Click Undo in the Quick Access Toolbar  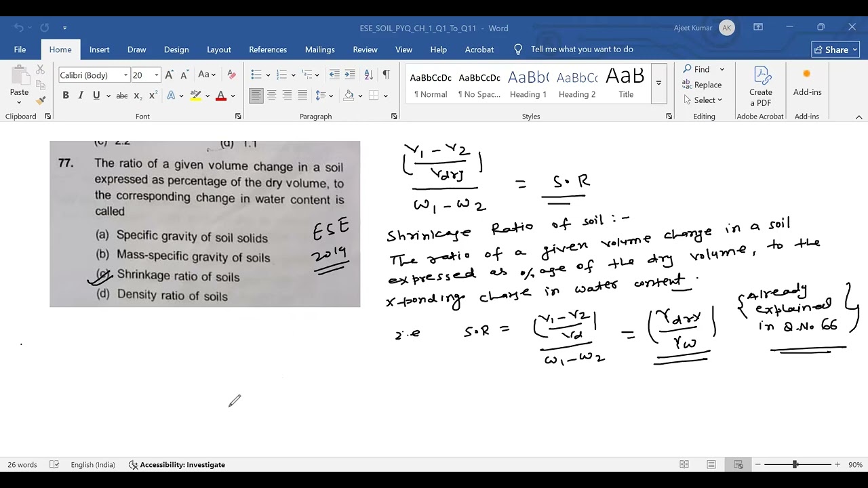point(18,28)
